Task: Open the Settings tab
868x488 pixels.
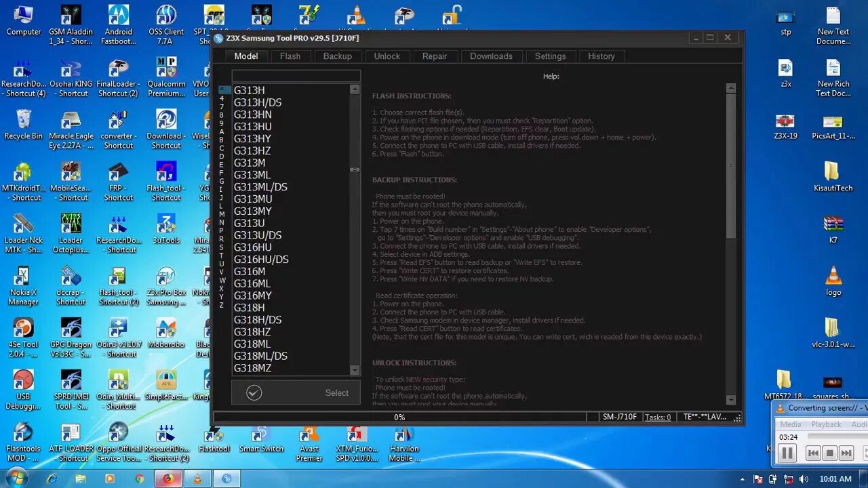Action: pos(550,56)
